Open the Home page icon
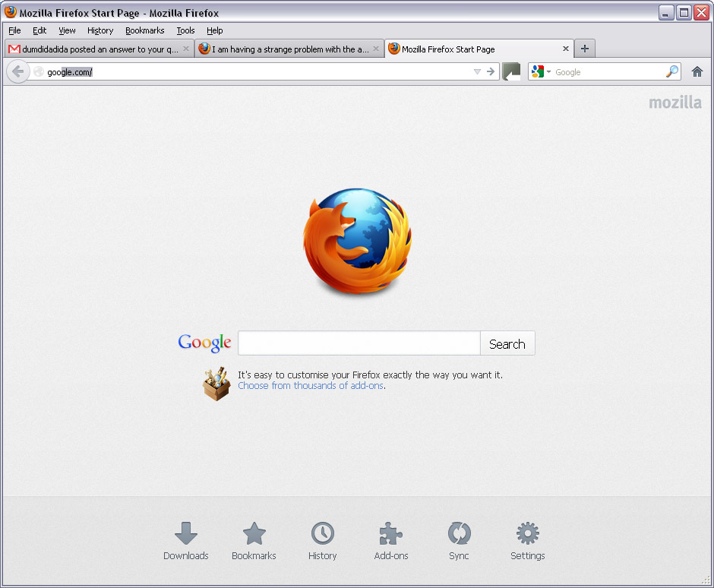Viewport: 714px width, 588px height. tap(697, 71)
